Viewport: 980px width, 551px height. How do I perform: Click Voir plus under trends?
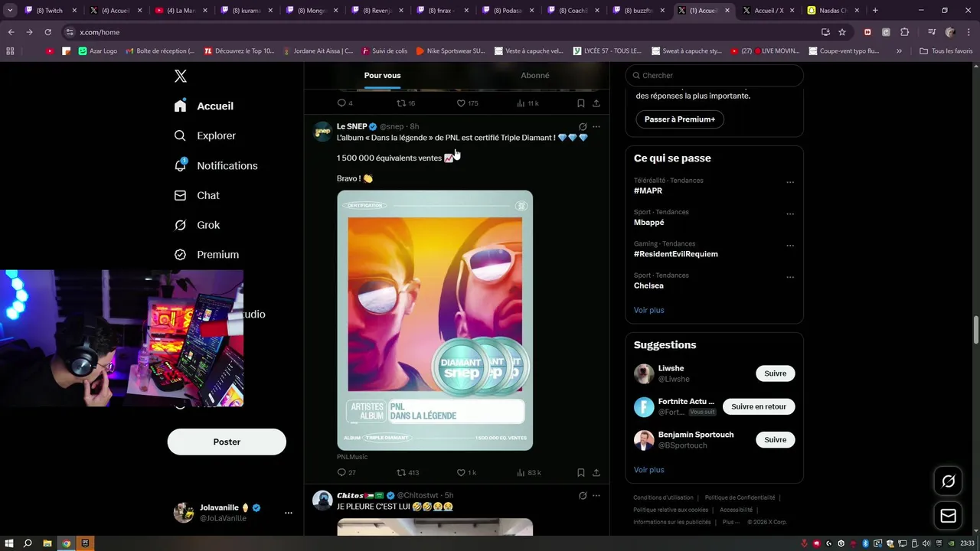coord(648,310)
